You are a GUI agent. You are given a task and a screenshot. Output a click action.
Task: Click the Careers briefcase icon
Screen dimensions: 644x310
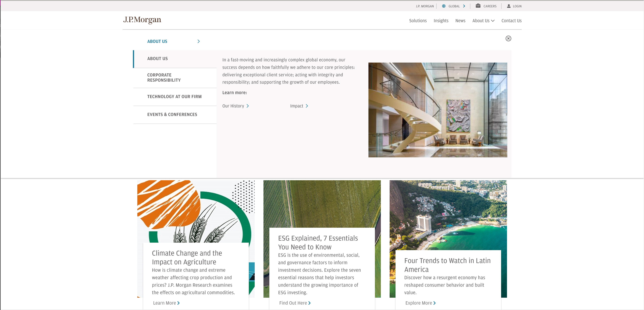point(478,6)
